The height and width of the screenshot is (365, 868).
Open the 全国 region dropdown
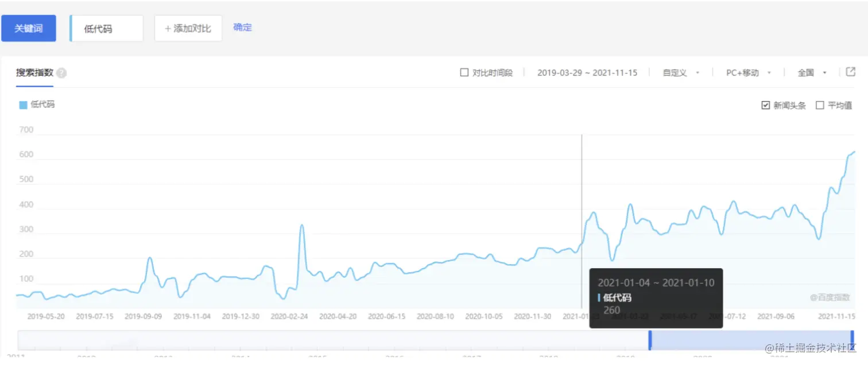pyautogui.click(x=812, y=73)
